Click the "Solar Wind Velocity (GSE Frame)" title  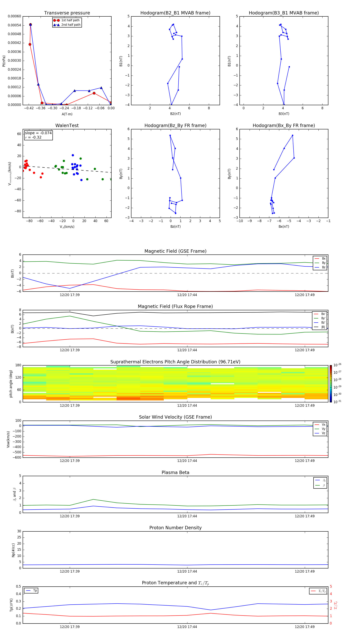[175, 417]
